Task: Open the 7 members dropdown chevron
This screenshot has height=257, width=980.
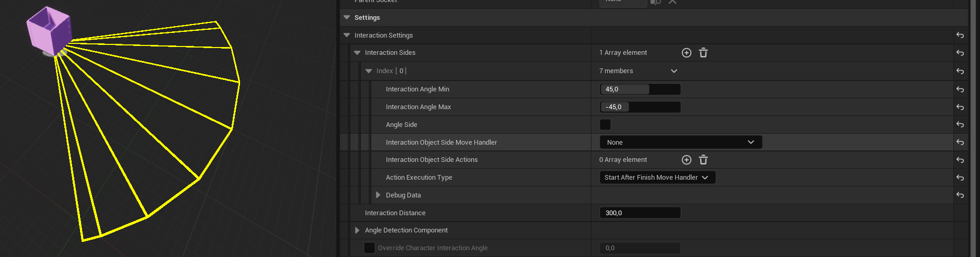Action: pyautogui.click(x=674, y=71)
